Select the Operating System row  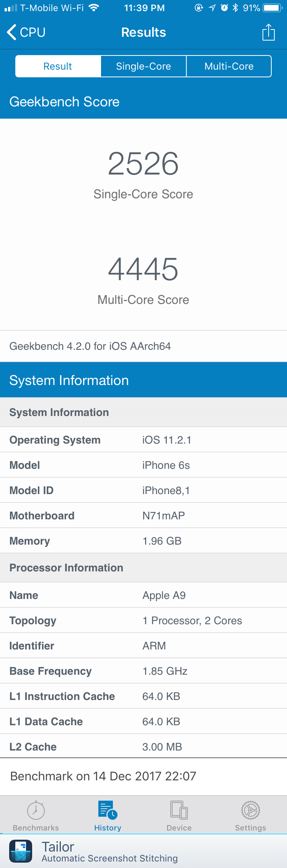[143, 440]
